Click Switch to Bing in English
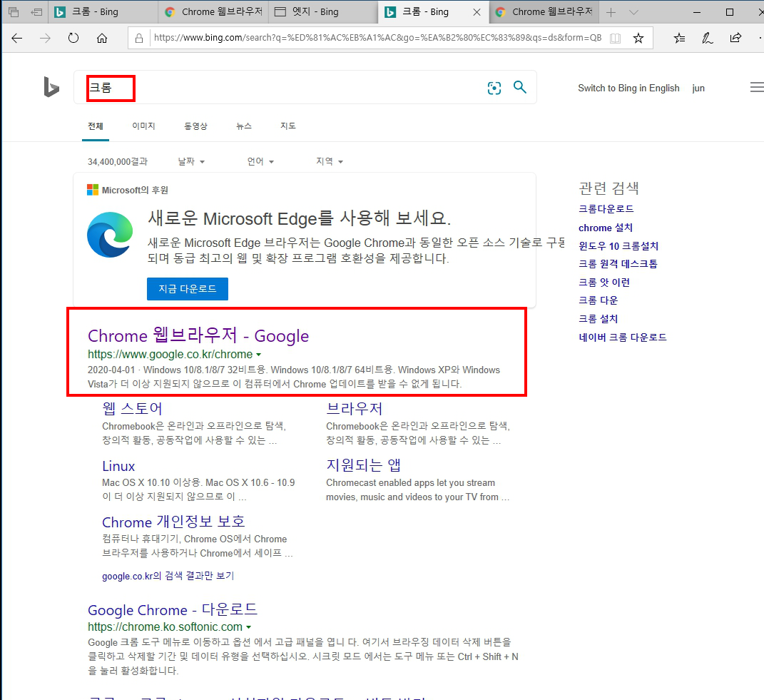This screenshot has height=700, width=764. (x=628, y=88)
